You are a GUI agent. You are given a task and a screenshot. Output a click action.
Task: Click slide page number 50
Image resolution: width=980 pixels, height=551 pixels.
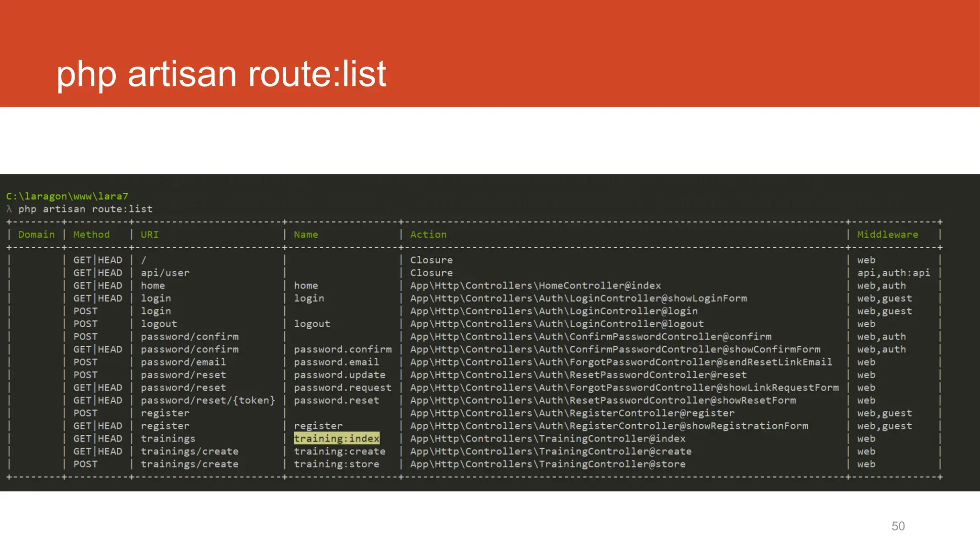[898, 526]
